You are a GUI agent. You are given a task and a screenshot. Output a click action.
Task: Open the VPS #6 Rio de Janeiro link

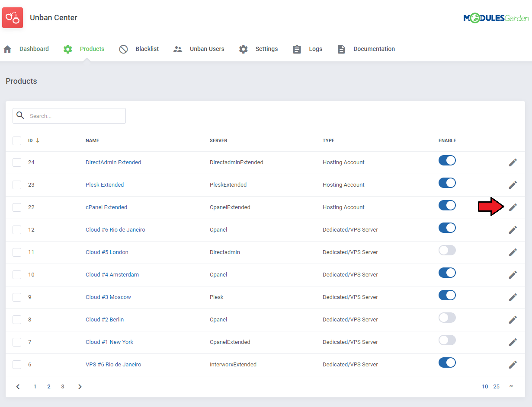click(x=113, y=365)
